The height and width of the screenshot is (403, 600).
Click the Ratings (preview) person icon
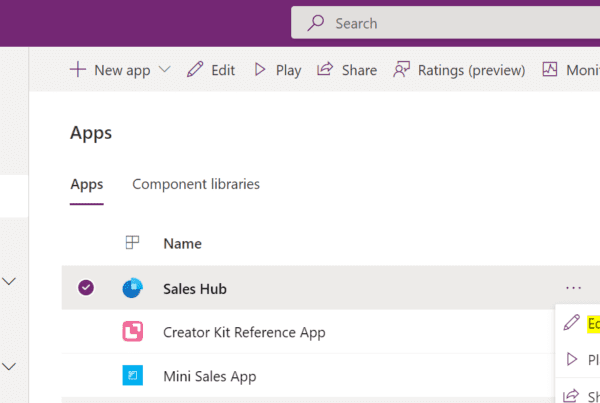(401, 70)
